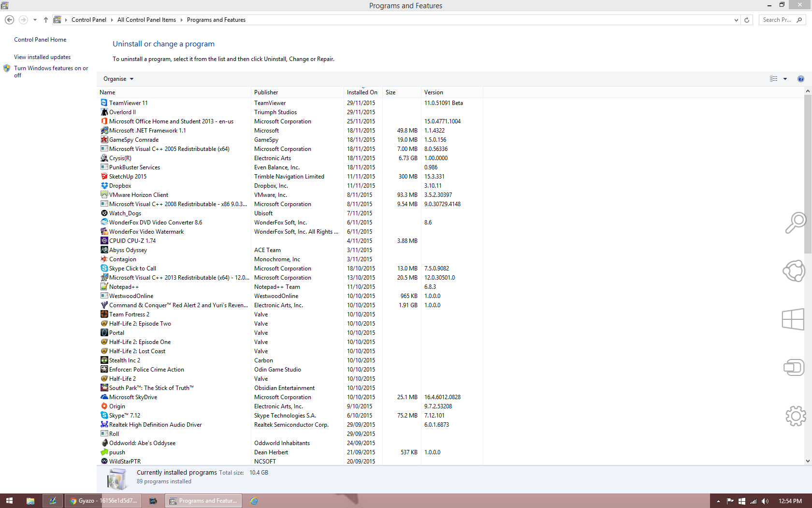Open Control Panel Home link

click(40, 40)
